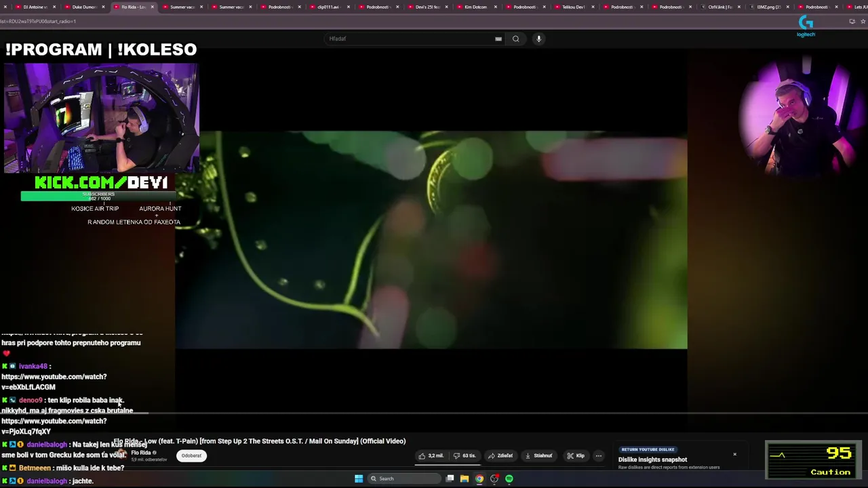
Task: Open the Flo Rida channel name
Action: click(x=141, y=453)
